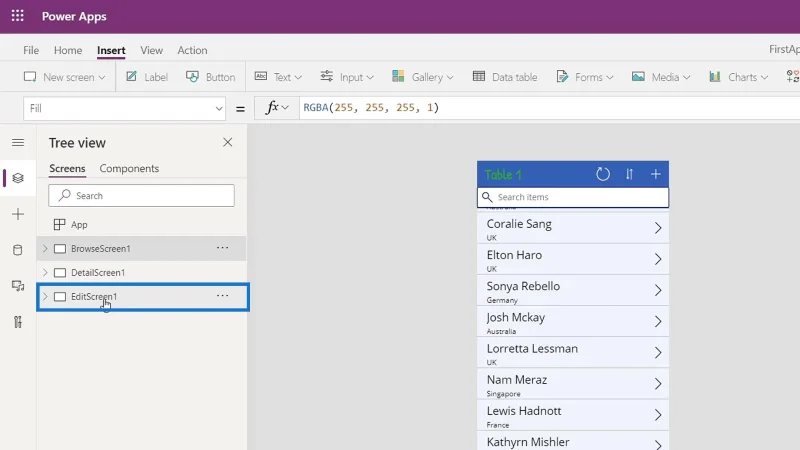Open Tree view layers icon in sidebar
The width and height of the screenshot is (800, 450).
[18, 178]
